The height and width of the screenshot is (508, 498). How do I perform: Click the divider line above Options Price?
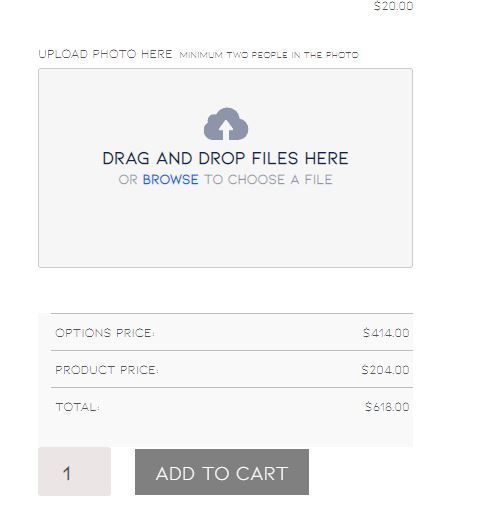coord(232,313)
